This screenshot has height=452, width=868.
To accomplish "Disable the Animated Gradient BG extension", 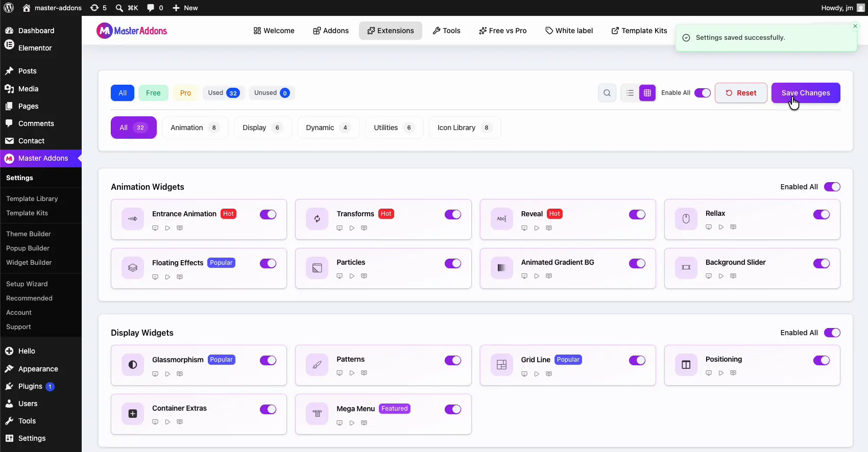I will pyautogui.click(x=637, y=263).
